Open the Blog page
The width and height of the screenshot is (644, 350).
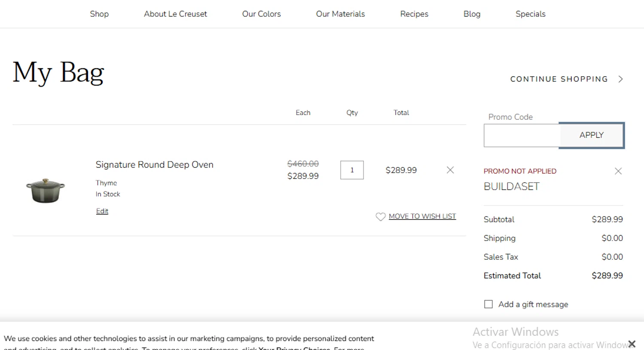(x=472, y=14)
